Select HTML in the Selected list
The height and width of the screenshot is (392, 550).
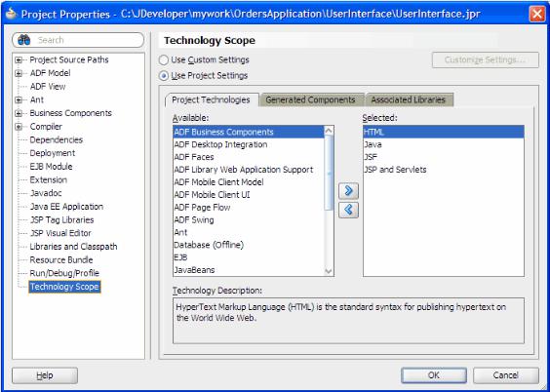[x=444, y=133]
